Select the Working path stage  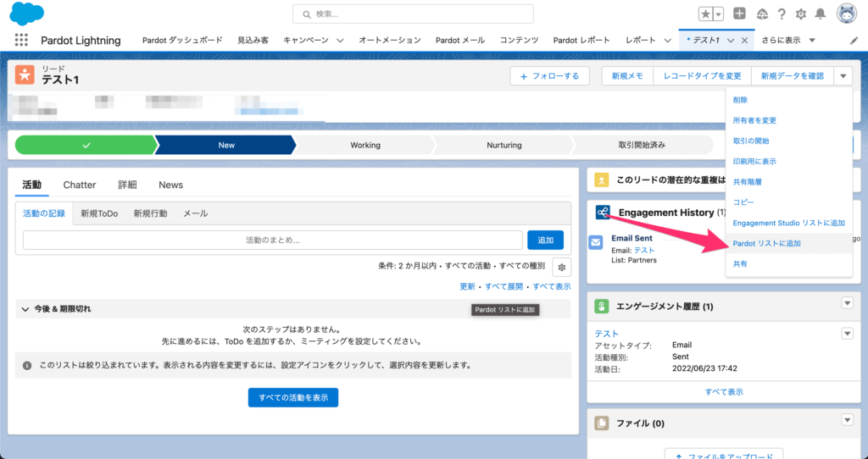coord(364,145)
